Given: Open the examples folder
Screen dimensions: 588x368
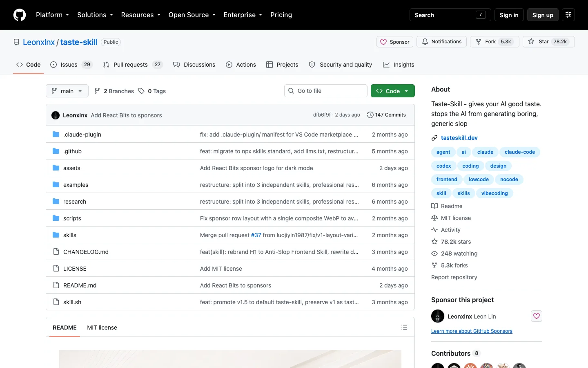Looking at the screenshot, I should (x=76, y=185).
